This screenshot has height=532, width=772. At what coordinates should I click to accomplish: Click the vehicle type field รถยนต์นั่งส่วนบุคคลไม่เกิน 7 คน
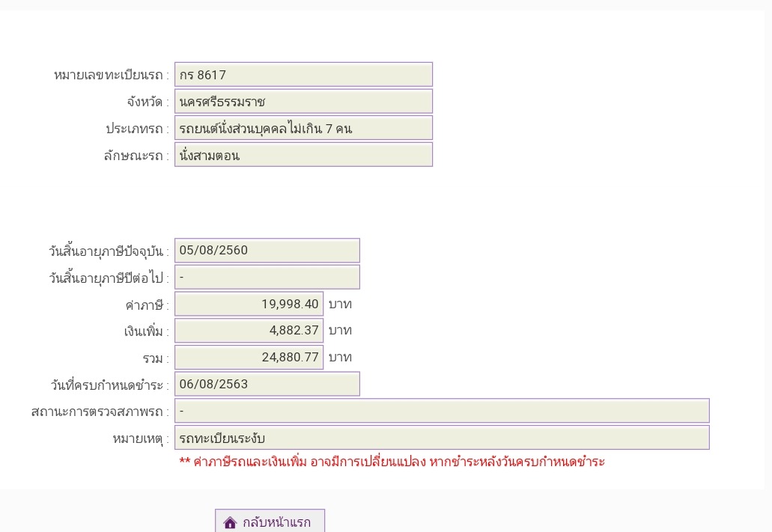(x=303, y=128)
